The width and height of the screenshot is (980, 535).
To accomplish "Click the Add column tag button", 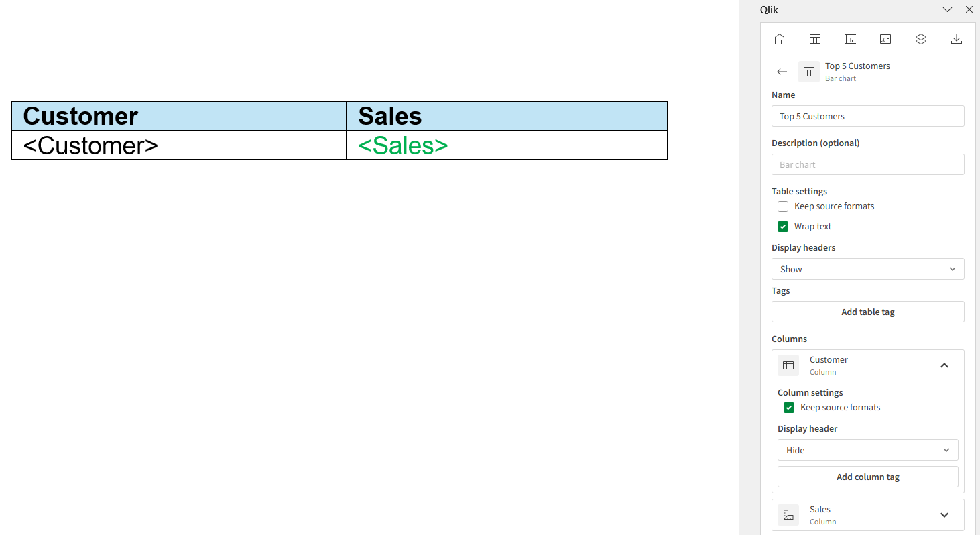I will [867, 476].
